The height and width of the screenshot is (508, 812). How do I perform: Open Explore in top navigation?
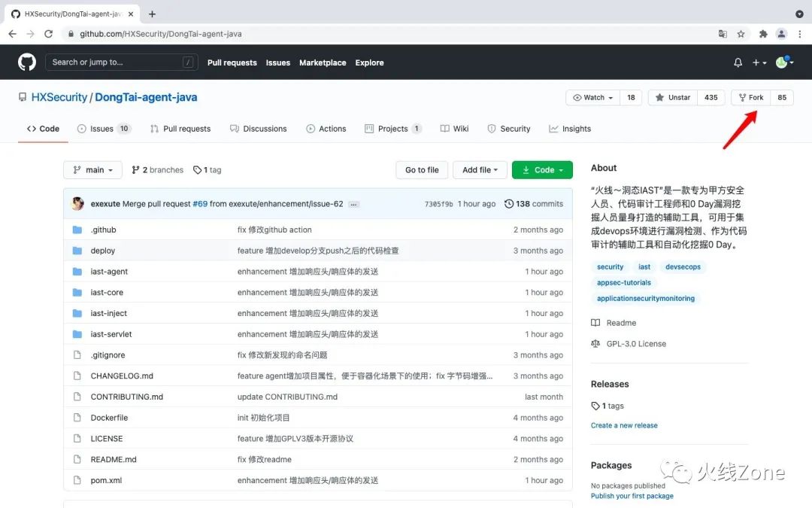369,62
